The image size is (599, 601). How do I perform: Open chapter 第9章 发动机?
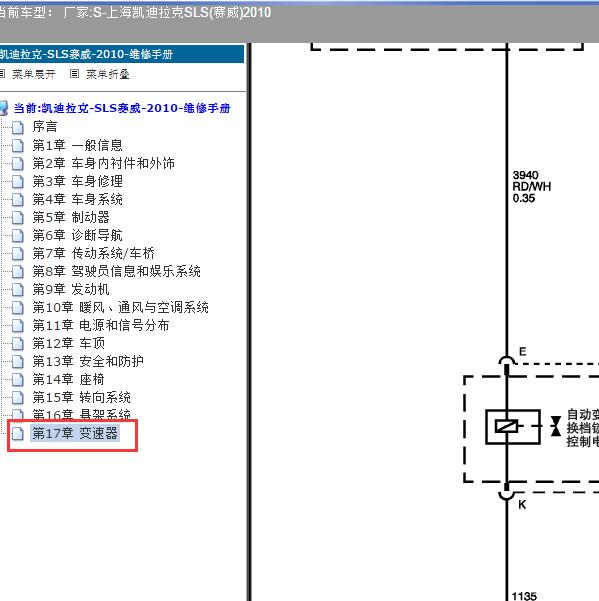71,289
